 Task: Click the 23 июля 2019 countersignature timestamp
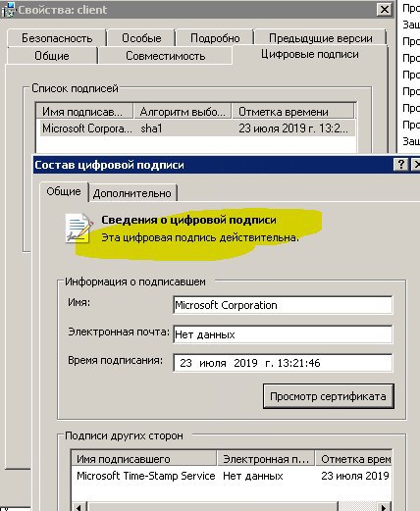[x=355, y=476]
